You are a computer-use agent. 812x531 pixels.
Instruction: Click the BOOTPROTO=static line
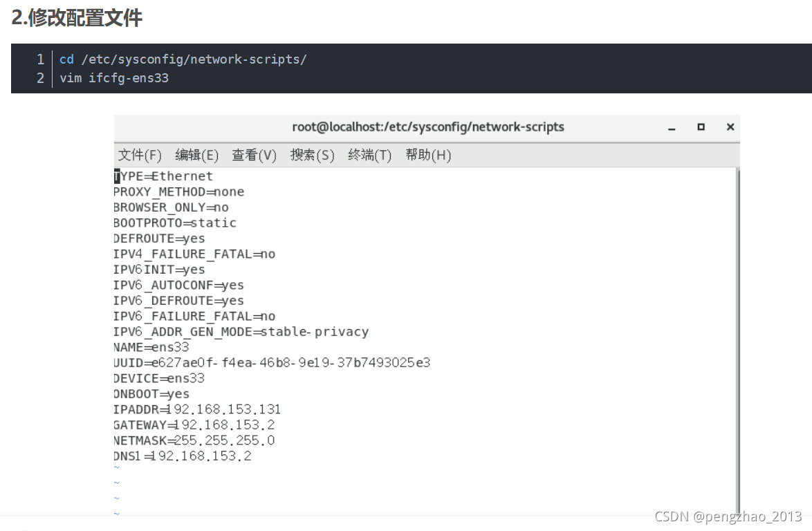175,223
